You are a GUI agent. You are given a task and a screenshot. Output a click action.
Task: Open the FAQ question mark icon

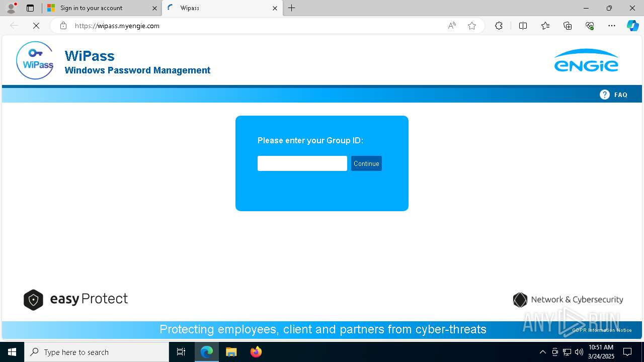click(605, 95)
